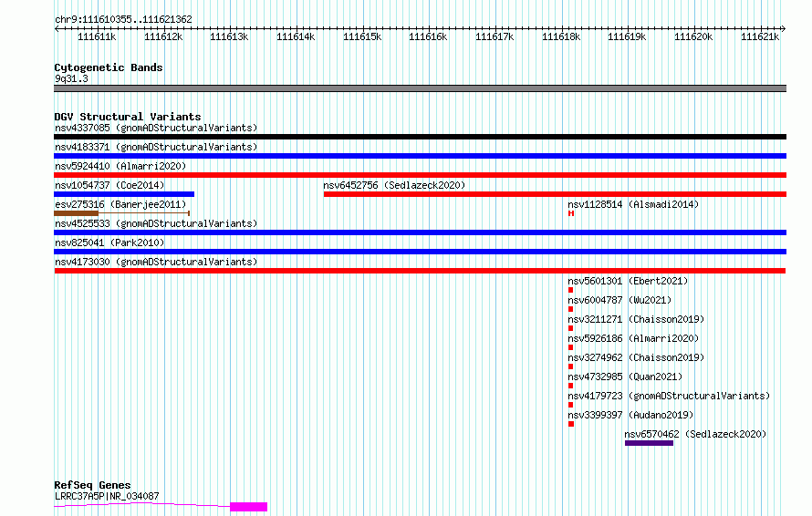Click the RefSeq Genes track title
The width and height of the screenshot is (812, 516).
click(92, 485)
